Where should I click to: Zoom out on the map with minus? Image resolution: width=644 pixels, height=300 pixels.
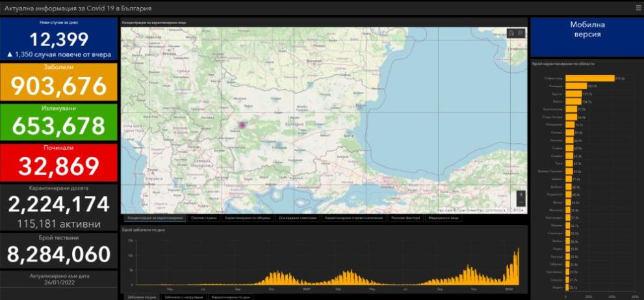pos(521,202)
